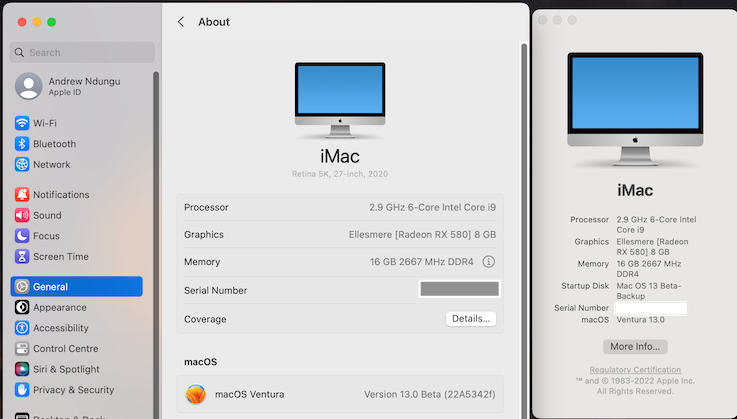Viewport: 737px width, 419px height.
Task: Click '16 GB 2667 MHz DDR4' in settings
Action: pyautogui.click(x=422, y=261)
